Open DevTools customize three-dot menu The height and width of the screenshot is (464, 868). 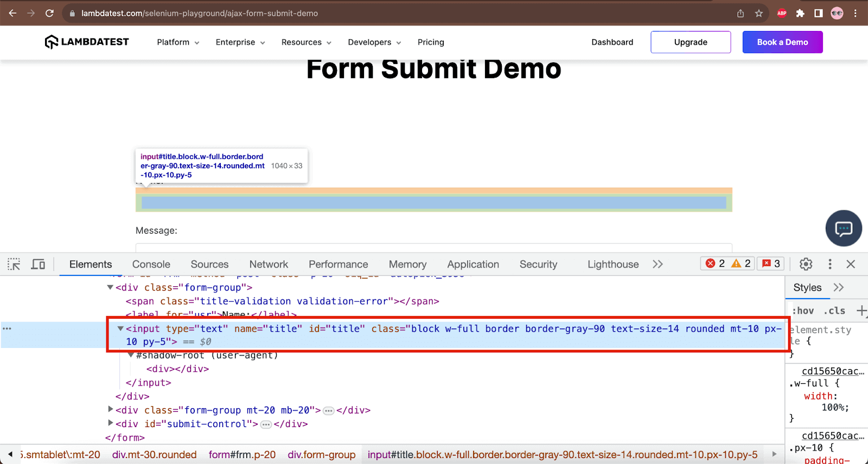pyautogui.click(x=830, y=264)
